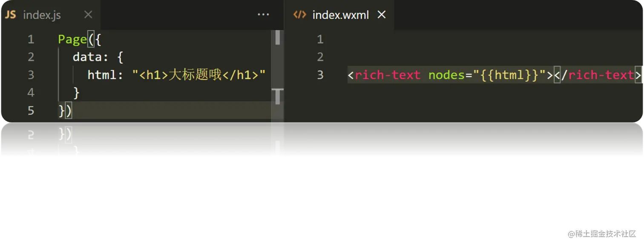Switch to the index.wxml tab
Viewport: 644px width, 246px height.
coord(339,15)
